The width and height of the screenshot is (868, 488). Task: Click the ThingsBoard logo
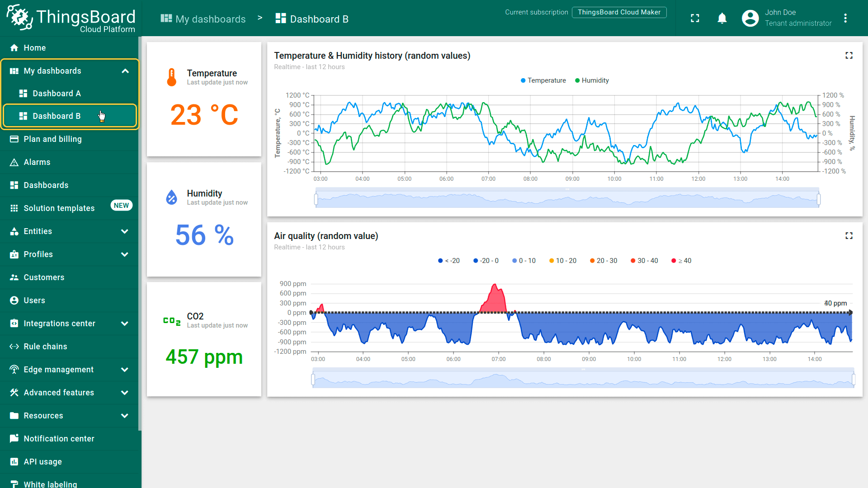click(71, 18)
